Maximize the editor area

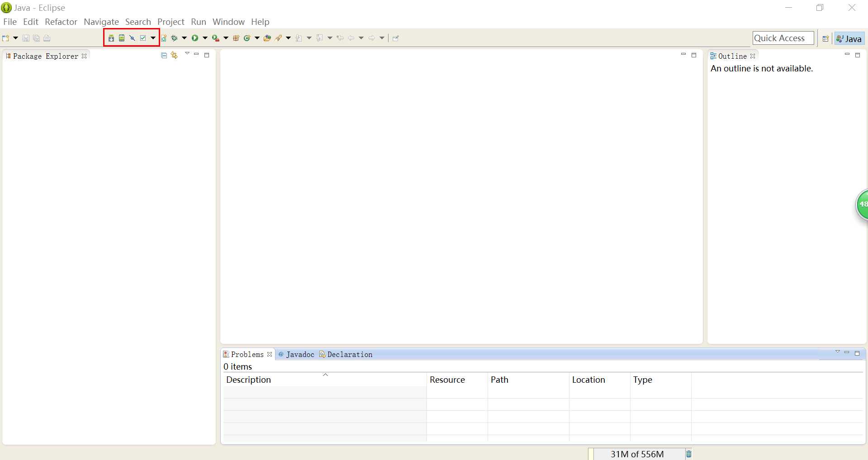694,55
